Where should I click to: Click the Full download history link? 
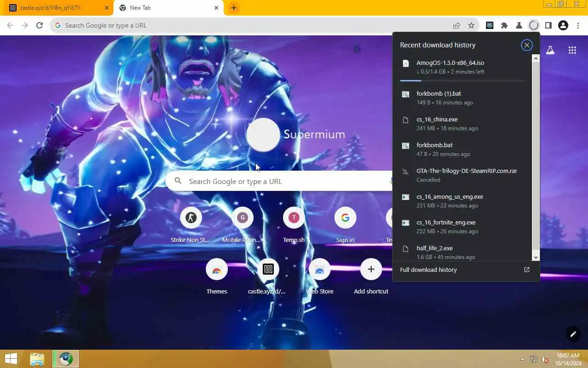click(x=428, y=270)
